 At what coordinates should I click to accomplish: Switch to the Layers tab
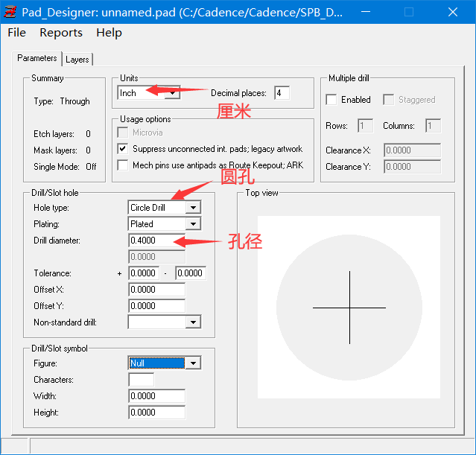[x=77, y=60]
